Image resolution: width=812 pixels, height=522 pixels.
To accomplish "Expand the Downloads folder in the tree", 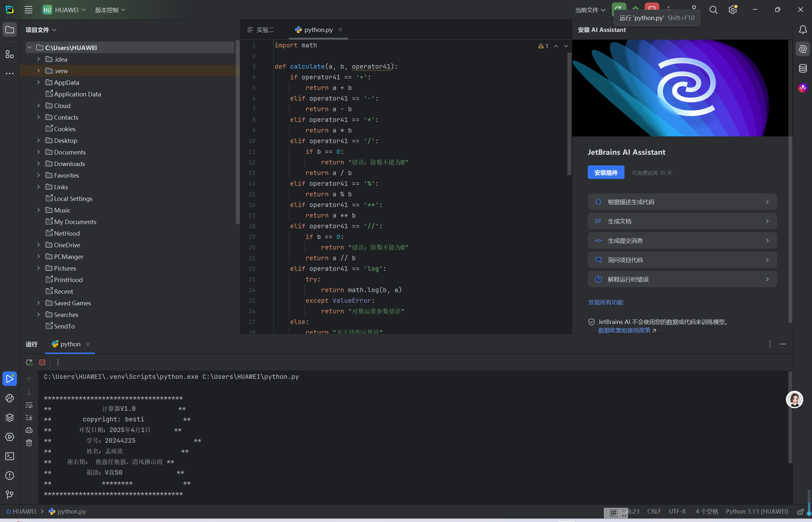I will (x=39, y=164).
